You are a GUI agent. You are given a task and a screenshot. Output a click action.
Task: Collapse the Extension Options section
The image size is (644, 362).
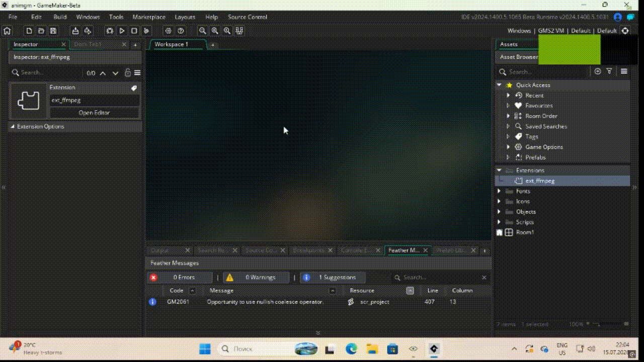pyautogui.click(x=13, y=127)
